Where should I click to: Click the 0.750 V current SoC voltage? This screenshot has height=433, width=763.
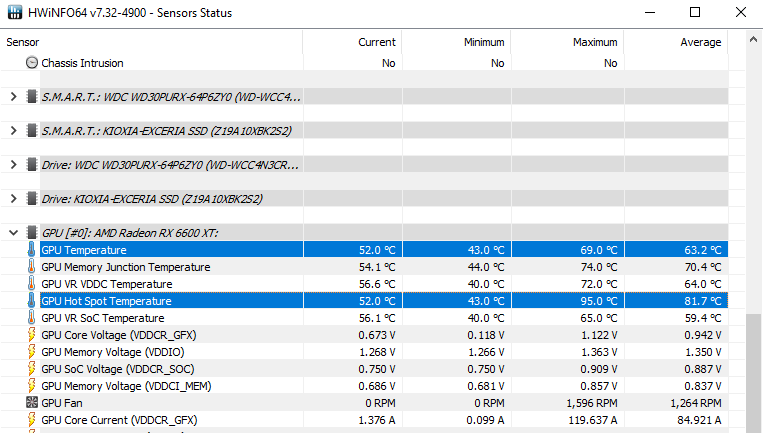pyautogui.click(x=377, y=369)
